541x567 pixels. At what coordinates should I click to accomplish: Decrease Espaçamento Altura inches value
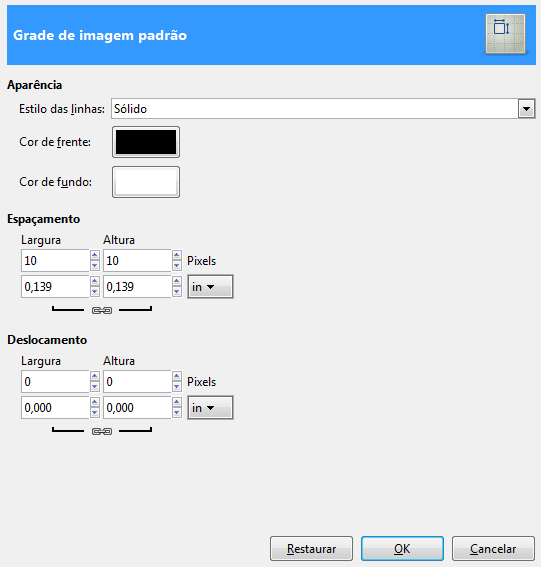click(177, 292)
